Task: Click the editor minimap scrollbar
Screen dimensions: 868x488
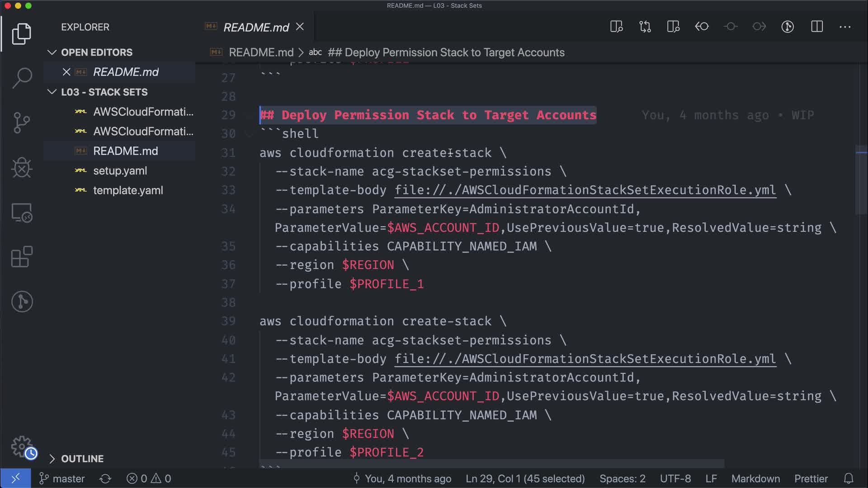Action: [x=861, y=181]
